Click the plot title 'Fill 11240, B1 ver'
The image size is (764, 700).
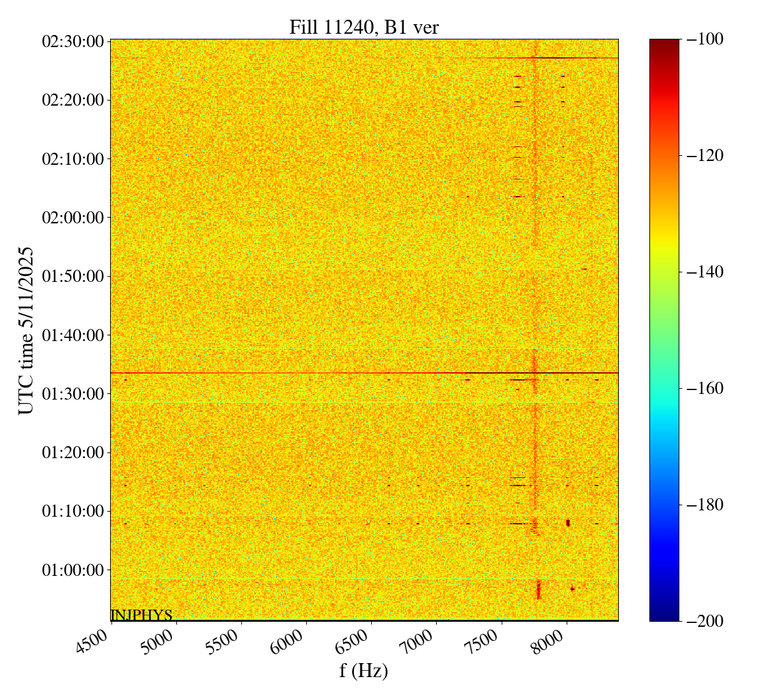364,27
